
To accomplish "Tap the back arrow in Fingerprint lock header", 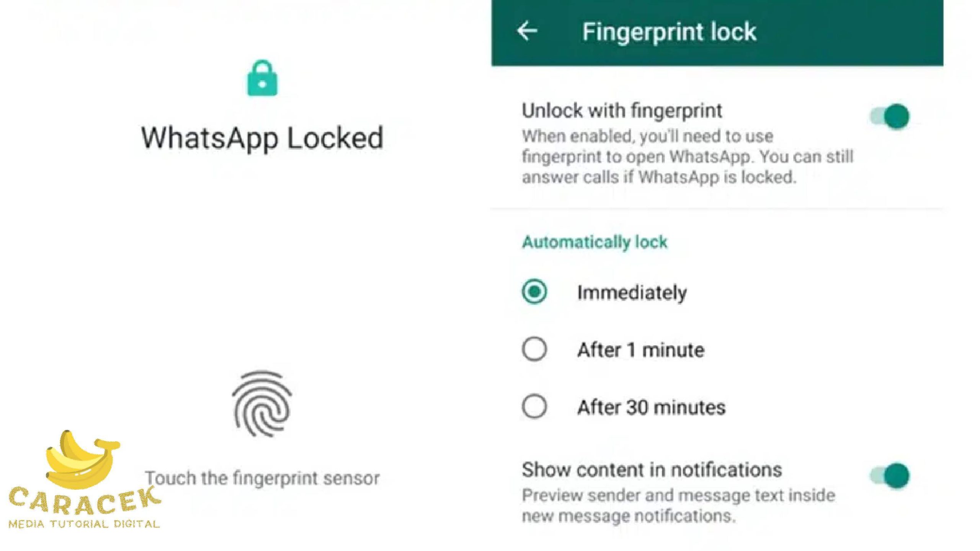I will 527,31.
